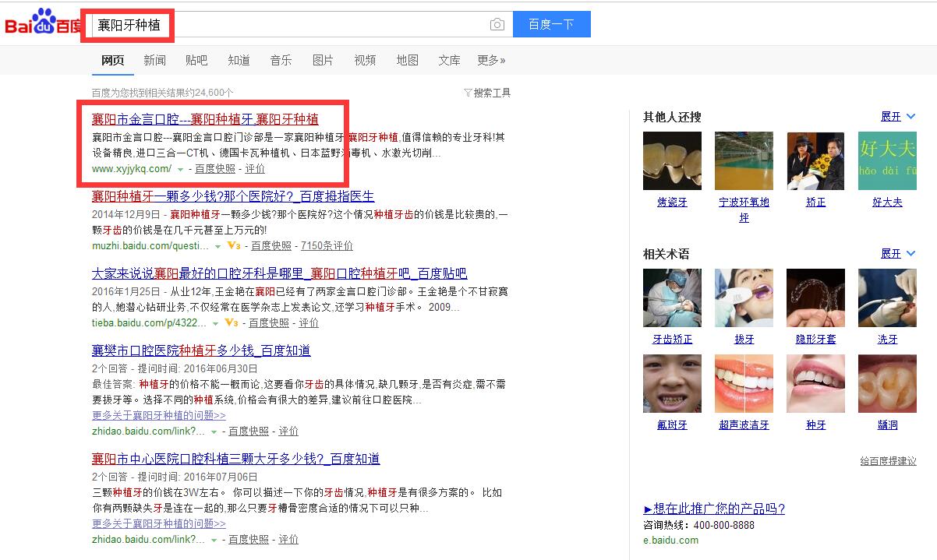
Task: Open the 氟斑牙 thumbnail
Action: tap(672, 384)
